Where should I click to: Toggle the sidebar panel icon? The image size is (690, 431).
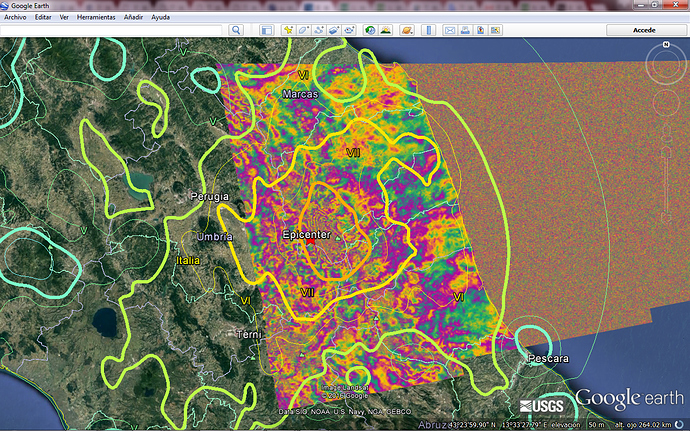pos(266,30)
